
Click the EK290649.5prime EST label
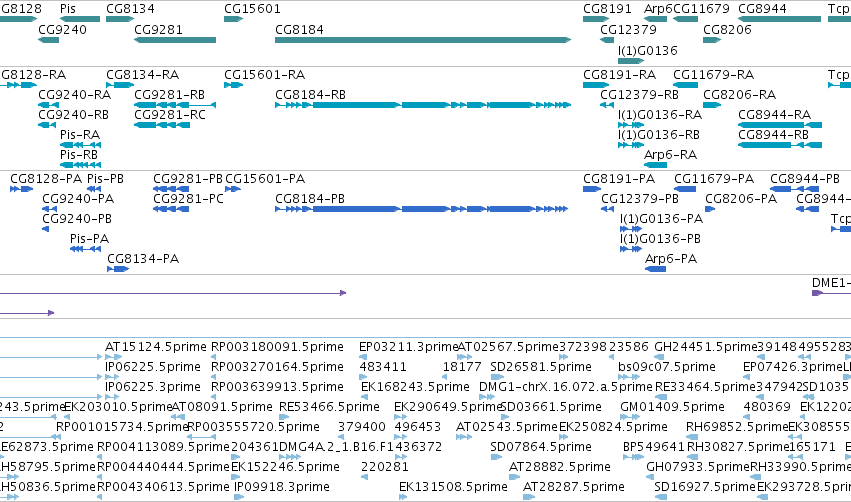[447, 407]
